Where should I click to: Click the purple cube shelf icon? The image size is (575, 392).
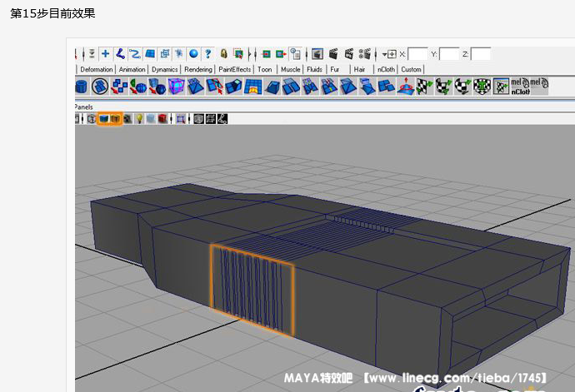point(176,87)
